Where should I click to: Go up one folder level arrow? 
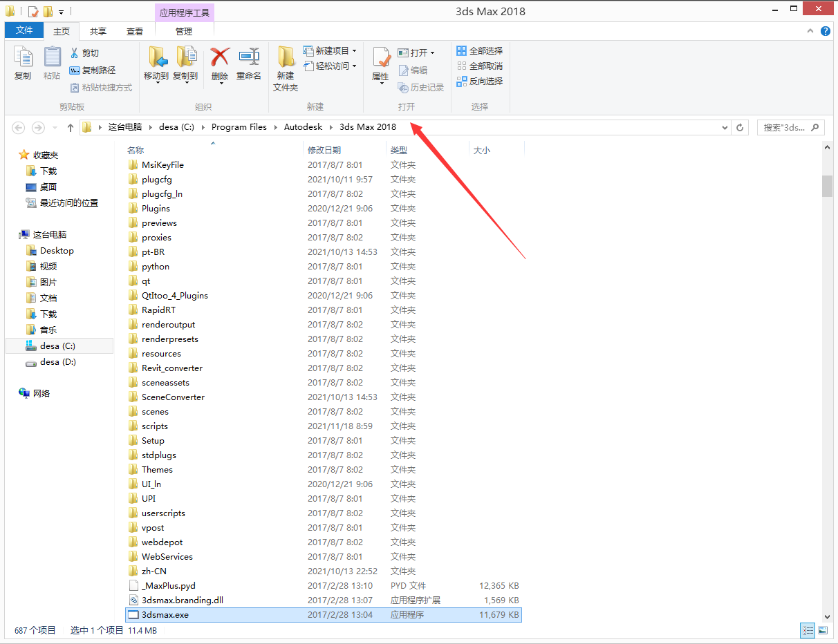tap(71, 128)
